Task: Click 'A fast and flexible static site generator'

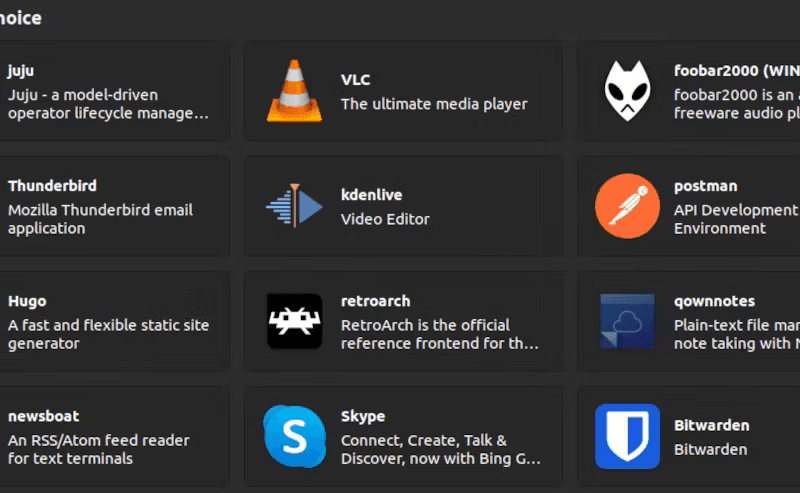Action: coord(108,334)
